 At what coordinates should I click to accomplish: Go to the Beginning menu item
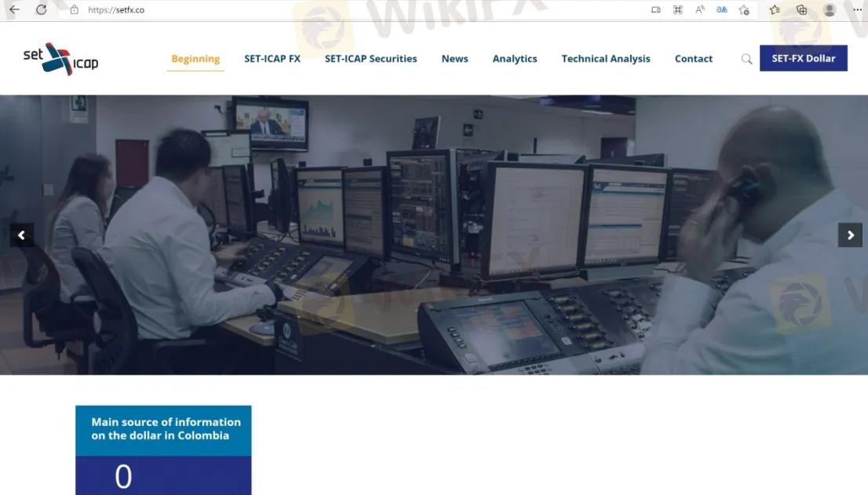pyautogui.click(x=195, y=59)
